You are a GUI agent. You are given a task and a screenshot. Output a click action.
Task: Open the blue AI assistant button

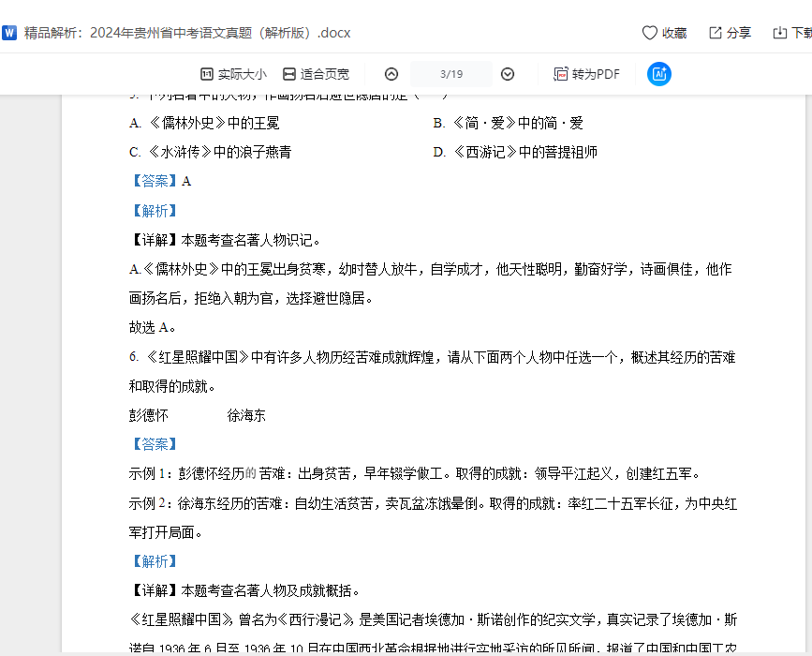point(658,74)
